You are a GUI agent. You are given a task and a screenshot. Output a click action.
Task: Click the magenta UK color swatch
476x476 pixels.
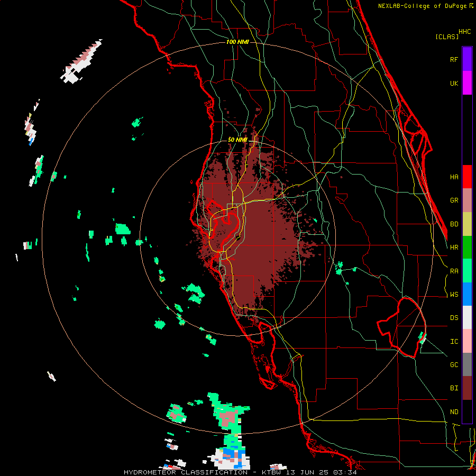tap(467, 83)
